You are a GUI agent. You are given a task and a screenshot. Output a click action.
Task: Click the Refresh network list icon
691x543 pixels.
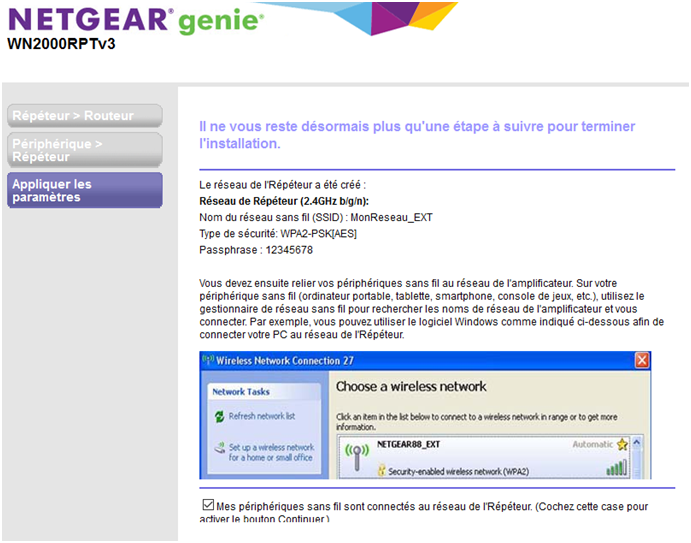[x=219, y=416]
